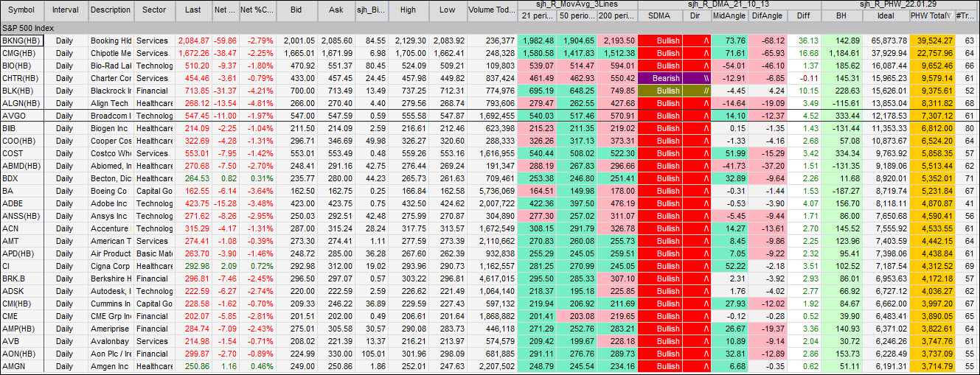Sort by the Ideal column header
This screenshot has height=375, width=980.
(x=886, y=15)
